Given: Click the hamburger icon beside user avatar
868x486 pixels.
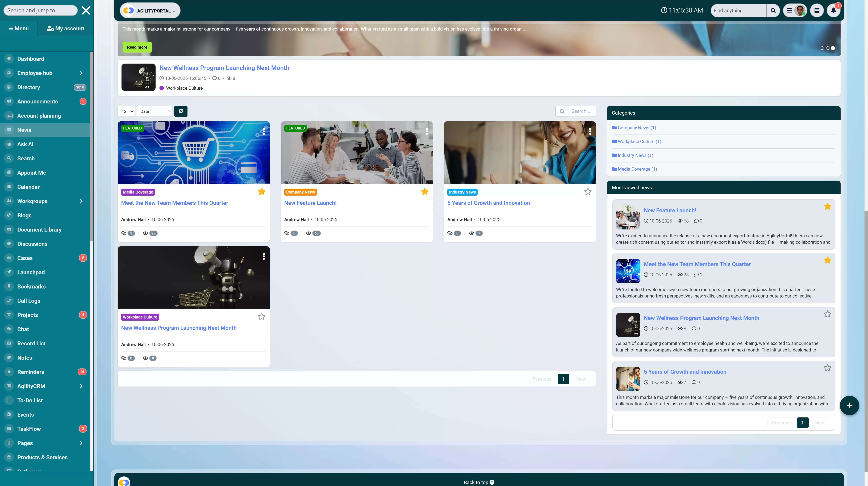Looking at the screenshot, I should [789, 10].
